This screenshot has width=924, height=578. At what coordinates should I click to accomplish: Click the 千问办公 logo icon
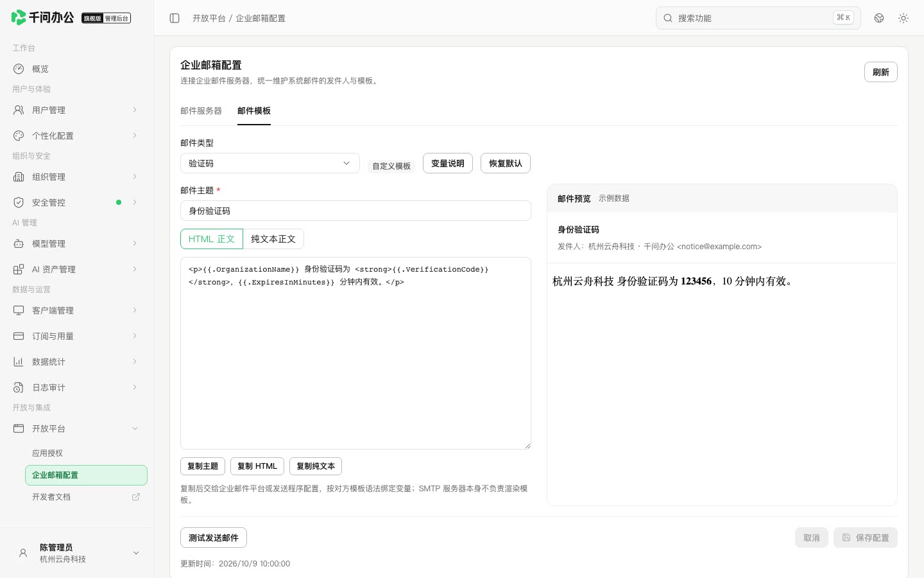coord(19,17)
